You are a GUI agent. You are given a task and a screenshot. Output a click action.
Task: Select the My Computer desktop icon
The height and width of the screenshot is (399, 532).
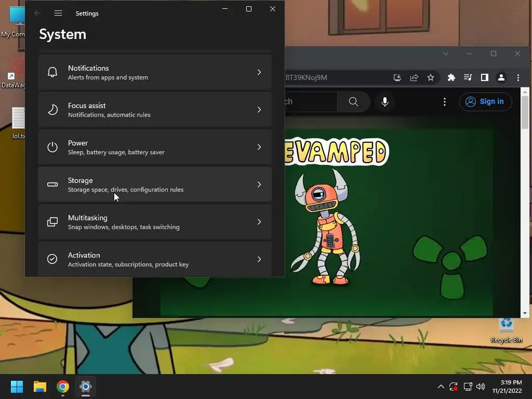coord(13,22)
